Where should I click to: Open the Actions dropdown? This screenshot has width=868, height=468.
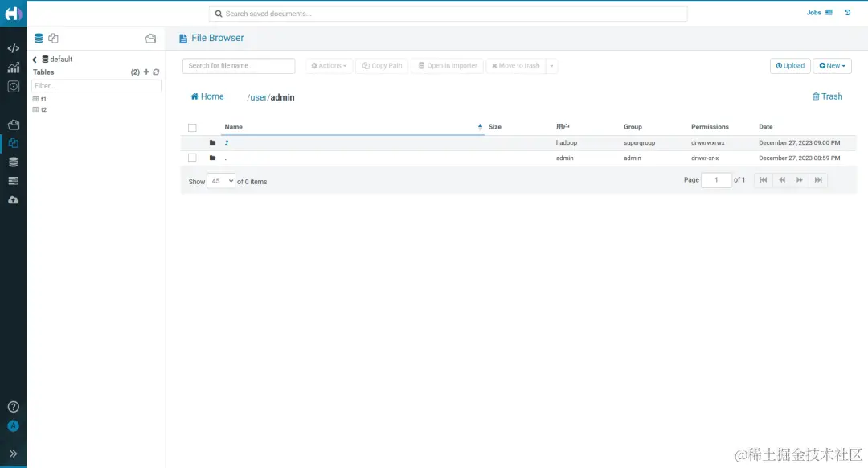(329, 65)
